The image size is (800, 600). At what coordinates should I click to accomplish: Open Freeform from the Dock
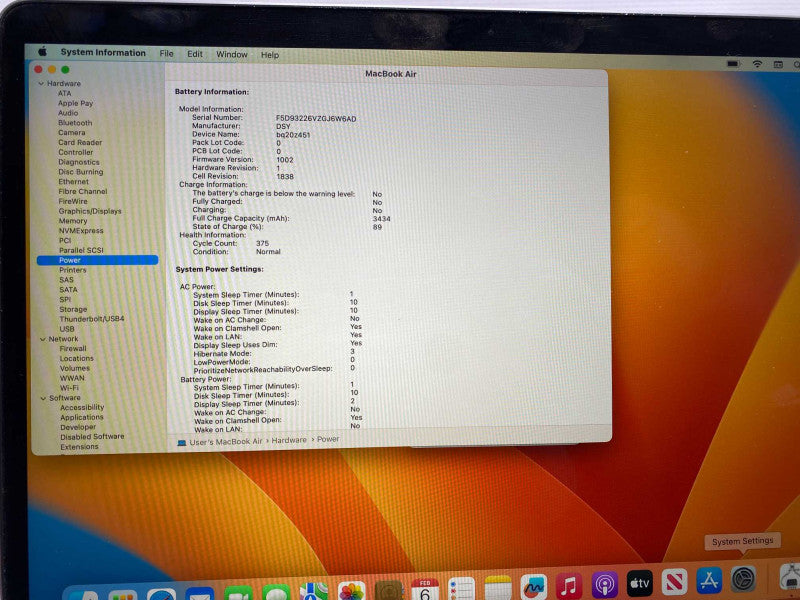pos(534,587)
